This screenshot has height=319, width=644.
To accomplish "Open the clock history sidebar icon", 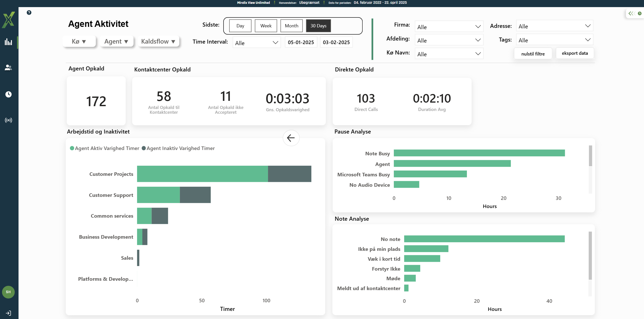I will (8, 94).
